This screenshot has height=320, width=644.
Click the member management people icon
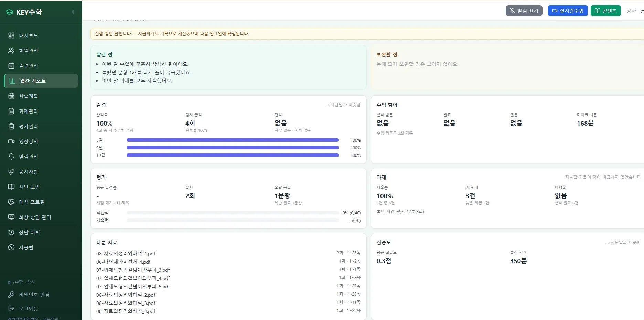(x=11, y=51)
